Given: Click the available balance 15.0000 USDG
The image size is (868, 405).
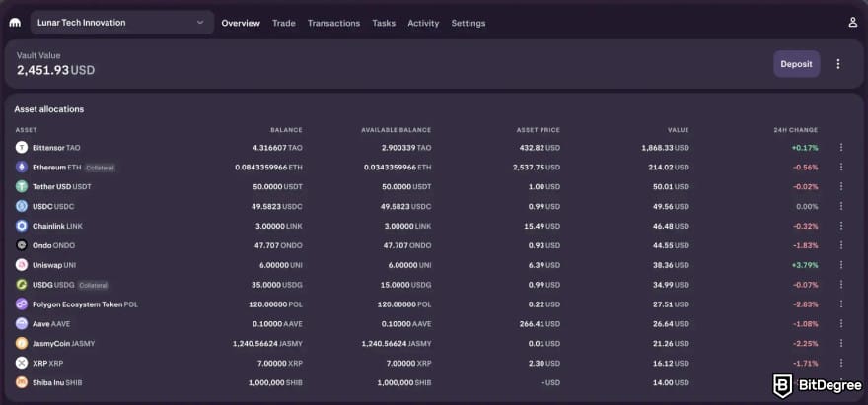Looking at the screenshot, I should pos(406,285).
